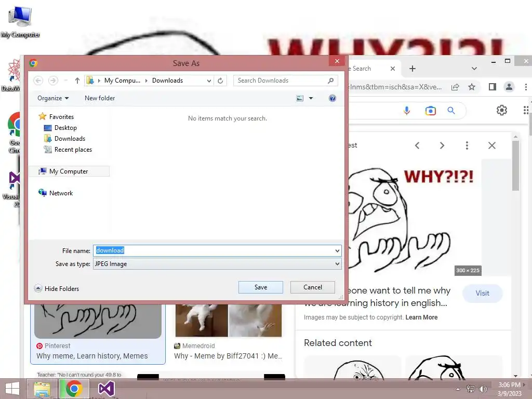The height and width of the screenshot is (399, 532).
Task: Click Google Lens camera search icon
Action: (431, 111)
